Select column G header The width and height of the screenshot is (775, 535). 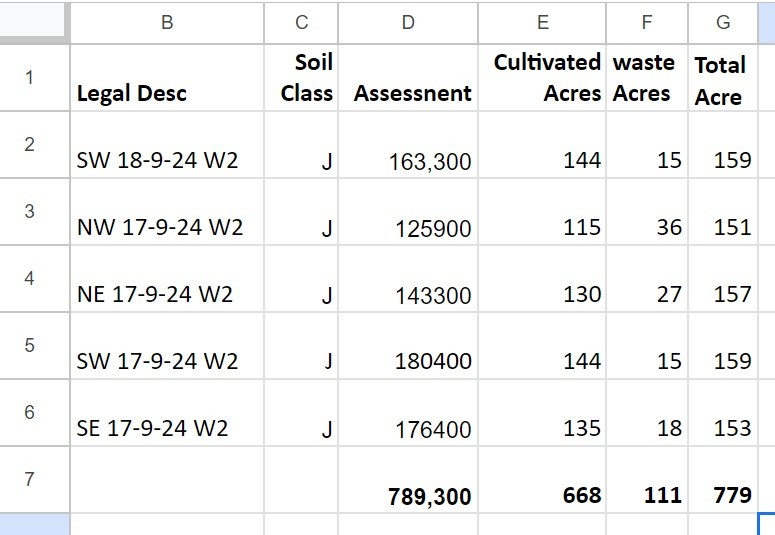coord(723,23)
